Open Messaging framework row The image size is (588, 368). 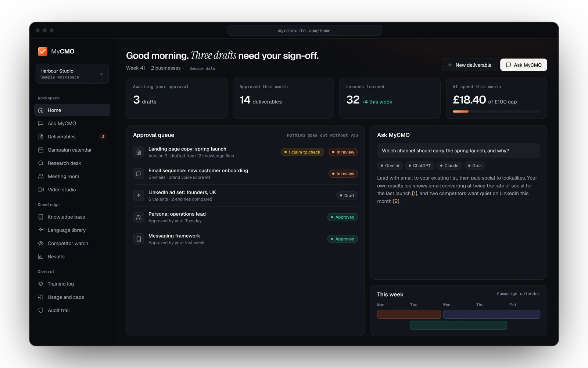coord(245,239)
